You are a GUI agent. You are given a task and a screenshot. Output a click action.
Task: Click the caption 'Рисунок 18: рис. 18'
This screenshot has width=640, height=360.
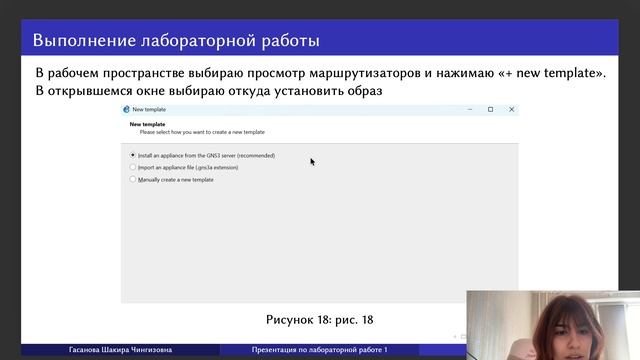pyautogui.click(x=320, y=320)
